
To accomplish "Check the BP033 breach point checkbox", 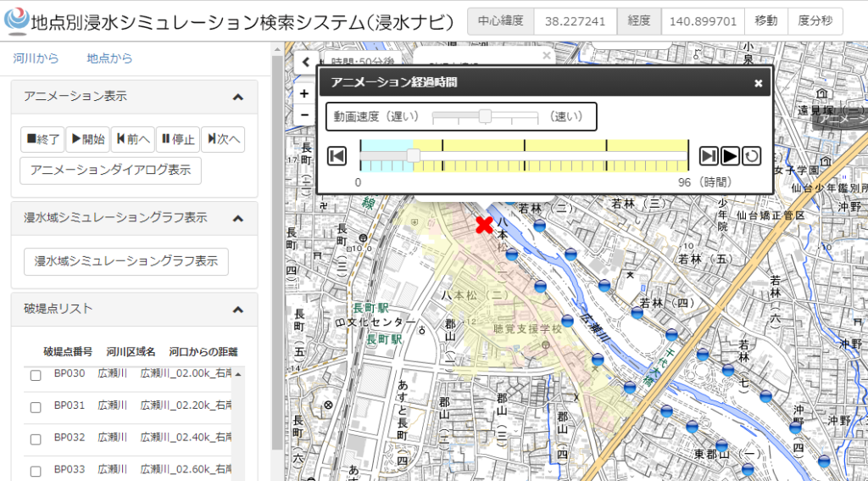I will coord(36,473).
